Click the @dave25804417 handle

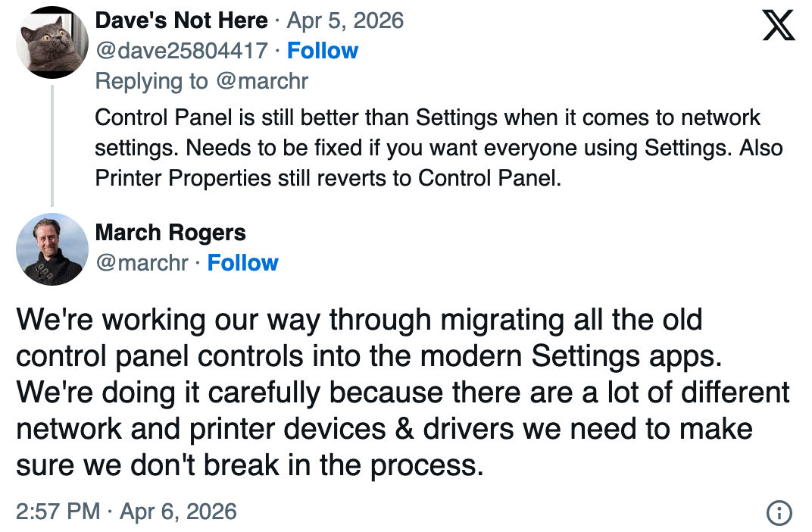pos(182,51)
